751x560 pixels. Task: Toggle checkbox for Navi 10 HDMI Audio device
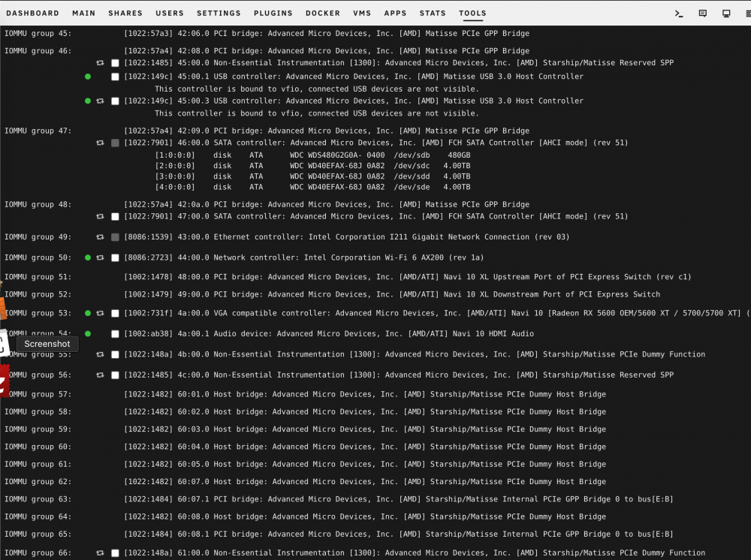[x=115, y=334]
